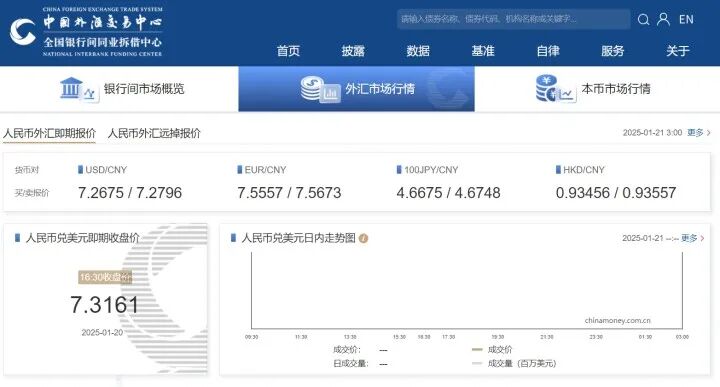Open the 数据 menu

tap(418, 50)
